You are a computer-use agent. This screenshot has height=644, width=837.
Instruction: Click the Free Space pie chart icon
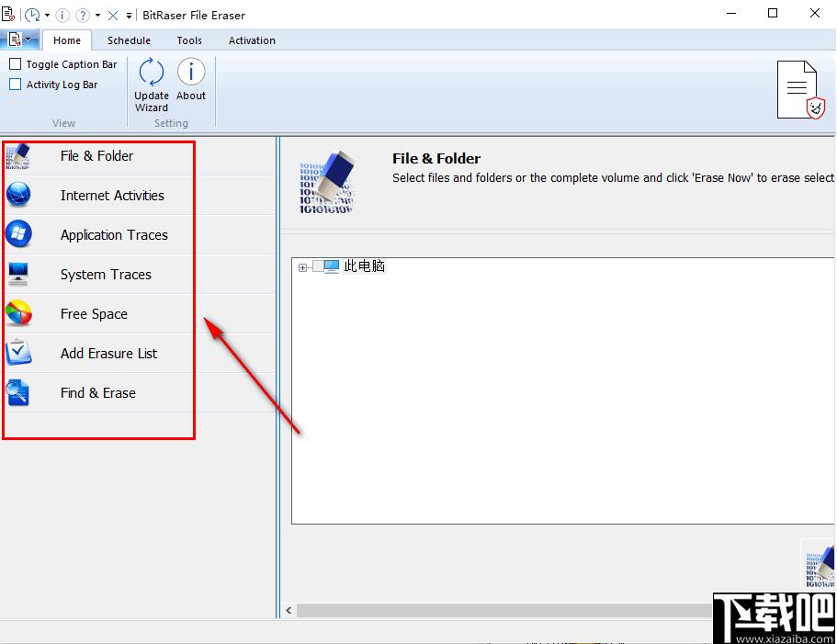coord(18,313)
